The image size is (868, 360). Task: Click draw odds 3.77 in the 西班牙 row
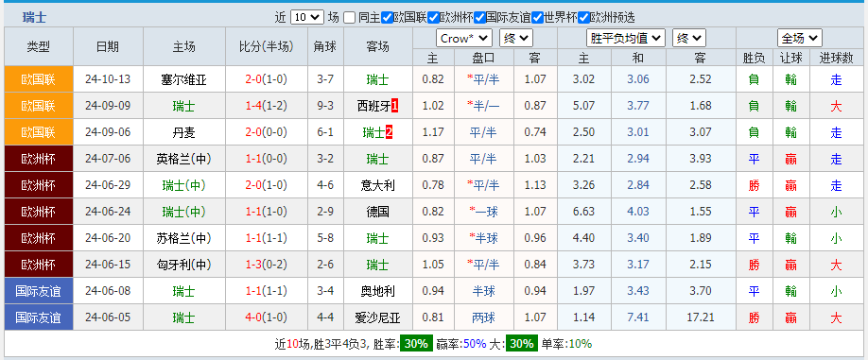coord(638,106)
